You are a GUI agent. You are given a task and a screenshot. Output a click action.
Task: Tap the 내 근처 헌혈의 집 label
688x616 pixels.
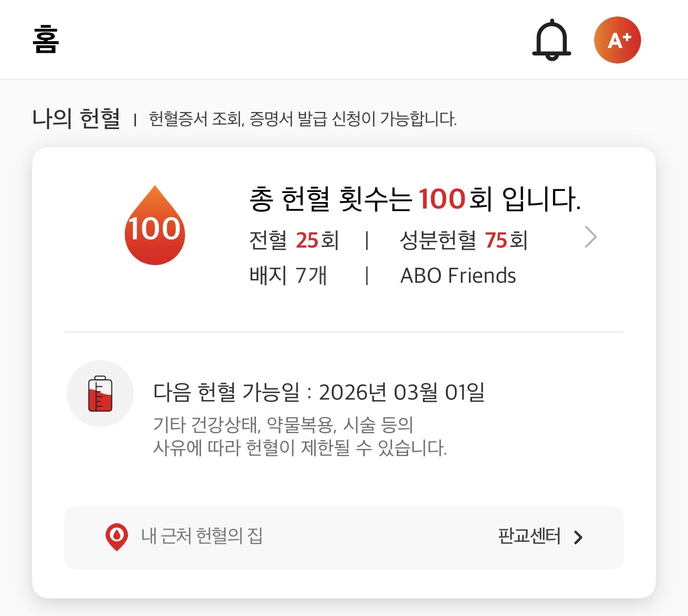[202, 536]
